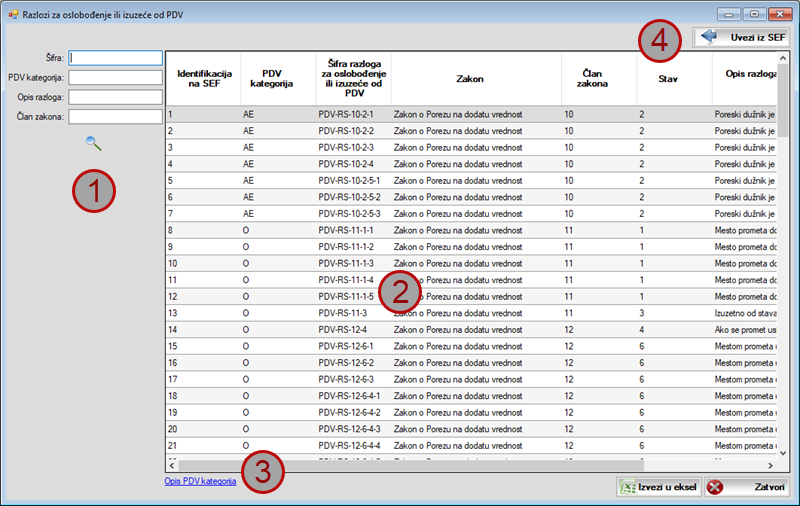800x506 pixels.
Task: Select row with code PDV-RS-10-2-2
Action: pos(472,131)
